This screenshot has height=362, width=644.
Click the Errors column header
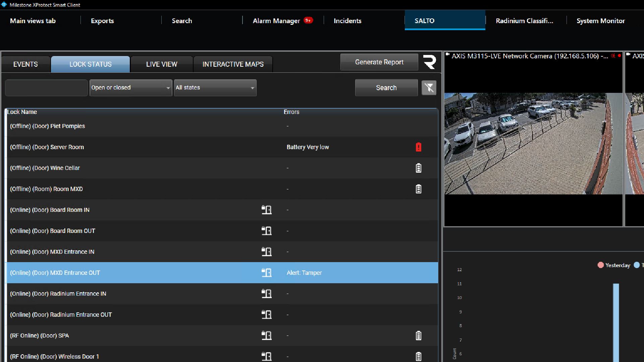(291, 112)
